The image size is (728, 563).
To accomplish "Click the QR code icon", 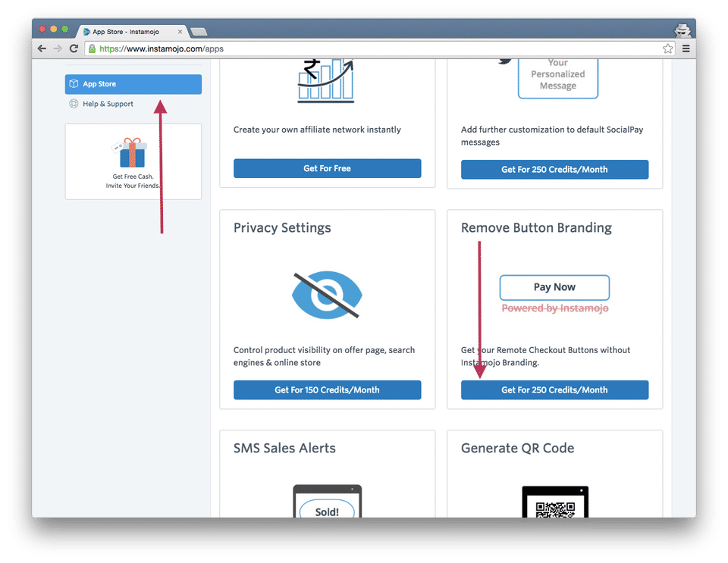I will click(x=555, y=502).
